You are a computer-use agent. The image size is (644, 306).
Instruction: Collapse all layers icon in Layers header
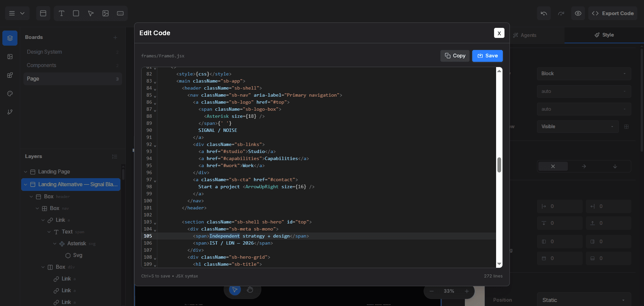tap(114, 157)
